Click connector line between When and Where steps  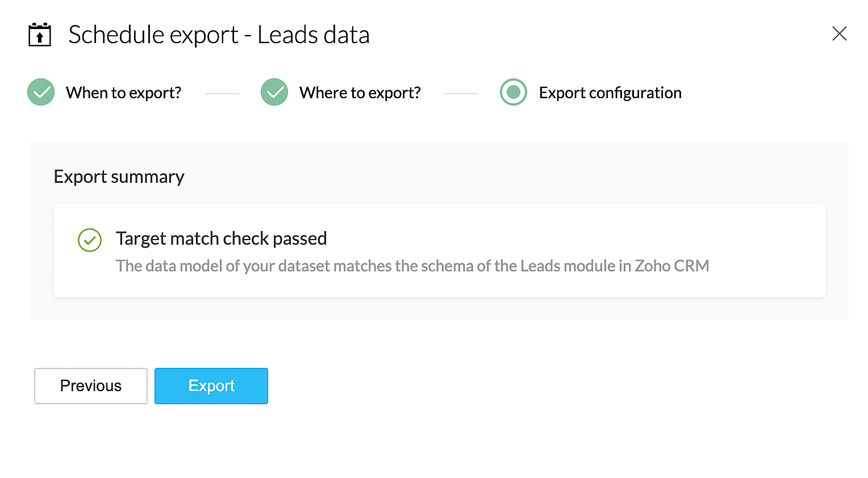[x=222, y=93]
